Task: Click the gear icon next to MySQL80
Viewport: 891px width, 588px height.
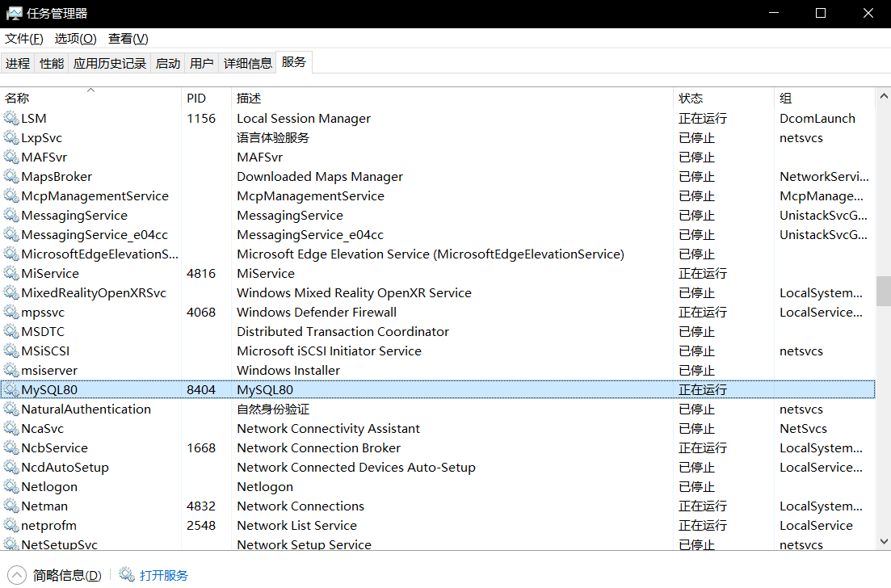Action: click(11, 390)
